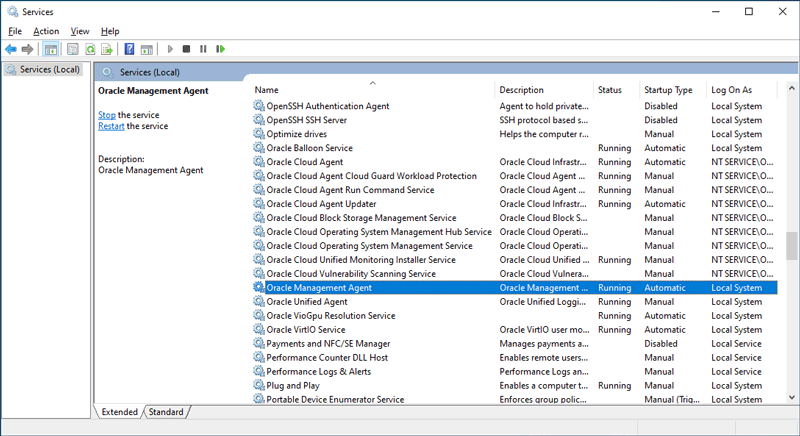Click the Back arrow toolbar icon
This screenshot has width=800, height=436.
(x=11, y=49)
